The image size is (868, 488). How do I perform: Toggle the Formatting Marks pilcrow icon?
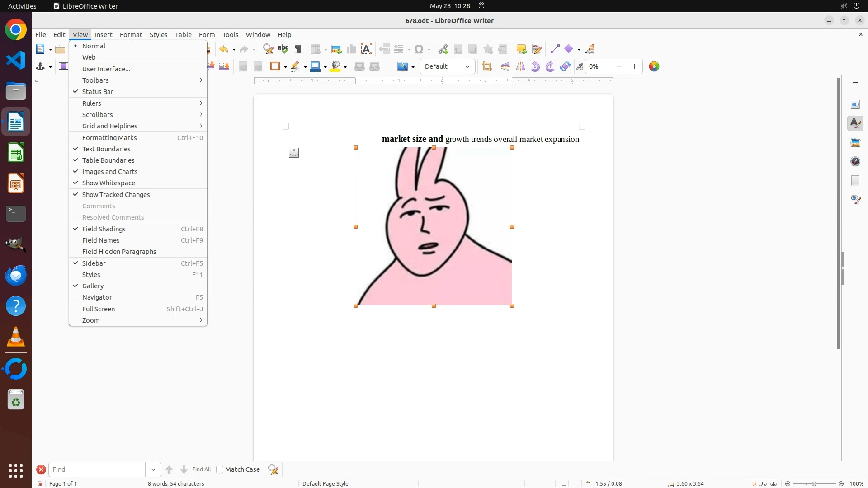click(x=298, y=49)
